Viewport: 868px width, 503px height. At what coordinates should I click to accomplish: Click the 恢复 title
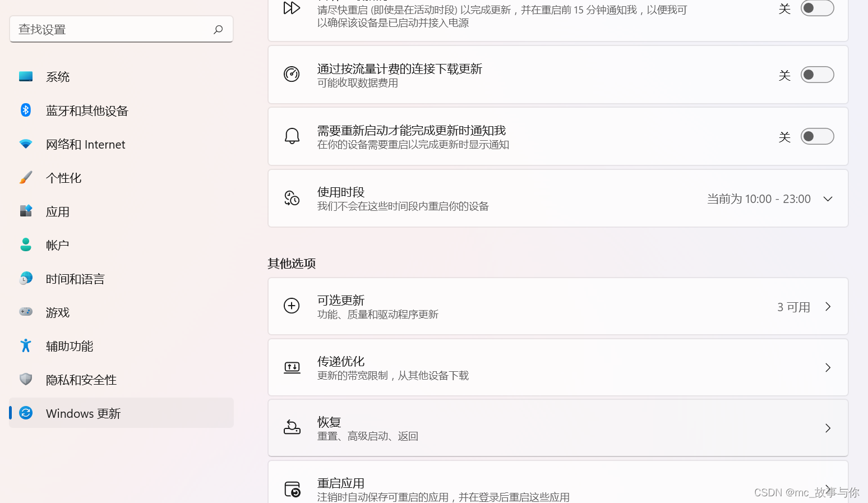tap(329, 422)
